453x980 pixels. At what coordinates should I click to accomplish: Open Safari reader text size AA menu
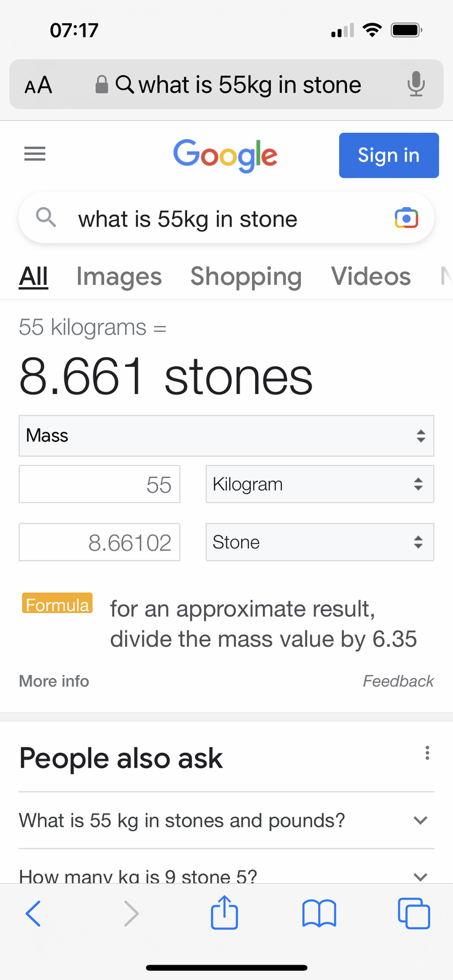click(38, 85)
